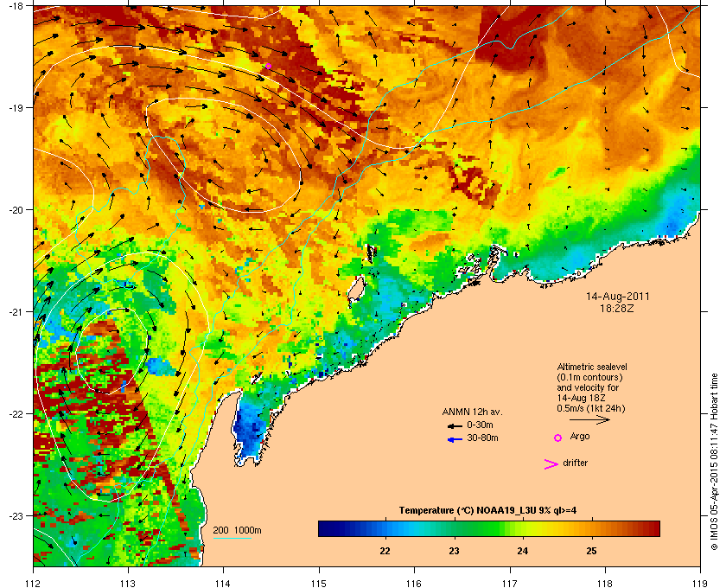726x588 pixels.
Task: Click the cyan 200 1000m isobath legend line
Action: (232, 539)
